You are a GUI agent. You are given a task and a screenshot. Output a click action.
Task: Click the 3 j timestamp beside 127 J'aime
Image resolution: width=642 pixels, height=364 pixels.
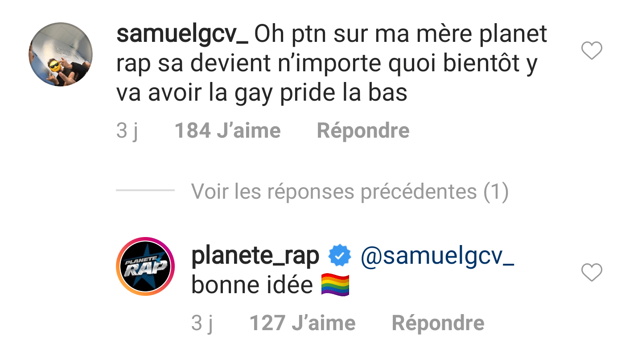tap(202, 323)
